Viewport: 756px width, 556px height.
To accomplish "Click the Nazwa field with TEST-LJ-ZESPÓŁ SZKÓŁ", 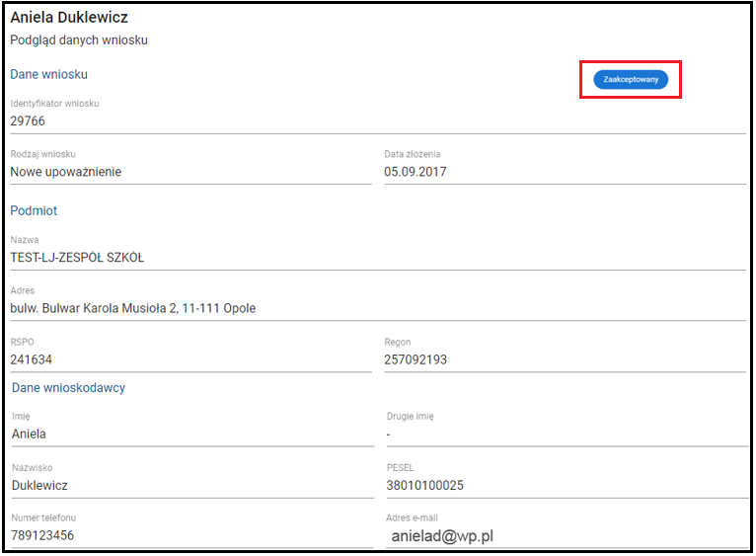I will click(377, 258).
